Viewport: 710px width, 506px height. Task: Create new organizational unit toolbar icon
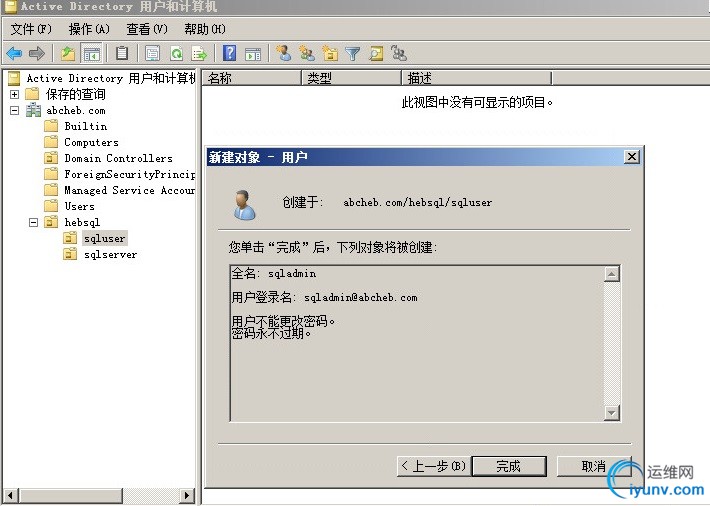[x=330, y=53]
